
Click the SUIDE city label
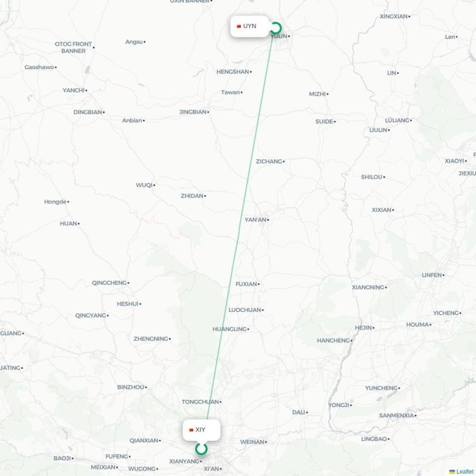pos(324,122)
